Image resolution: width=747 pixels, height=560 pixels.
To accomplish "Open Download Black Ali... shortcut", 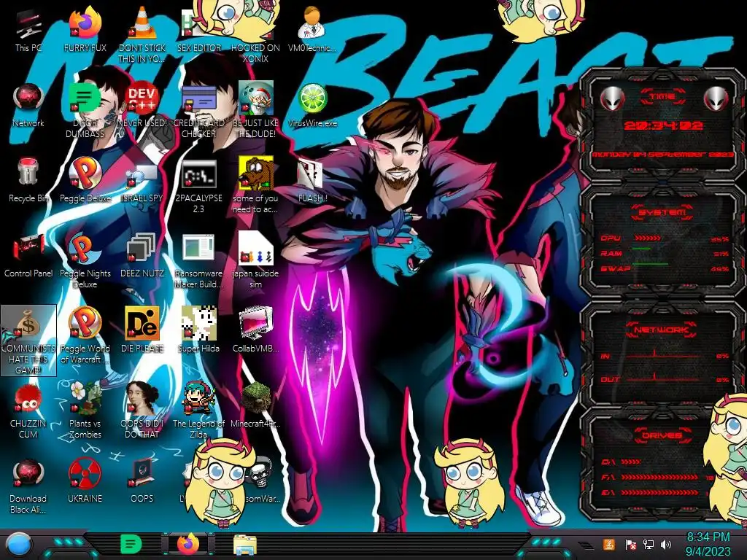I will pyautogui.click(x=28, y=486).
